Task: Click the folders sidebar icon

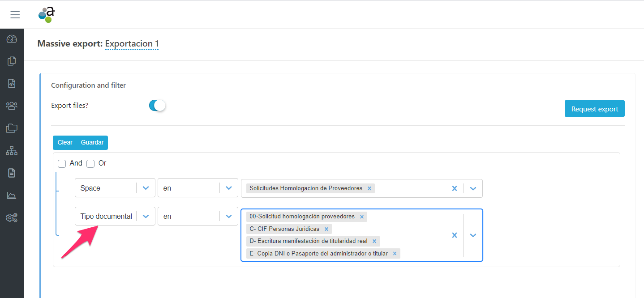Action: 12,128
